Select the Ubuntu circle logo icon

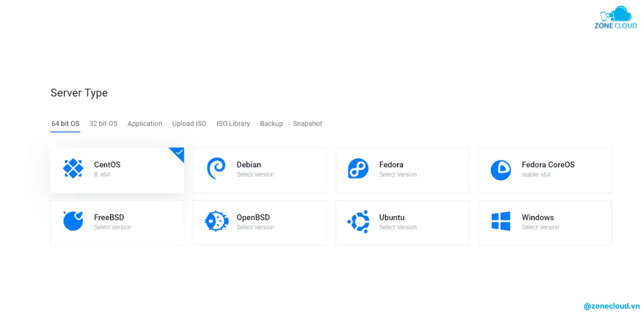(358, 221)
